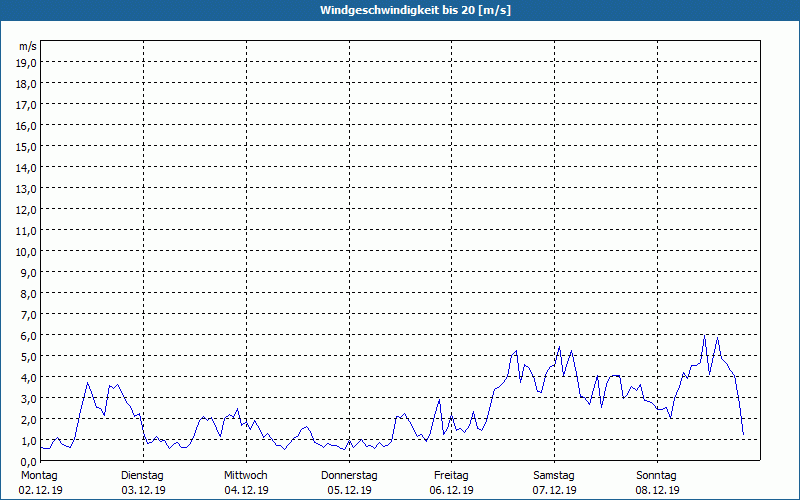The image size is (800, 500).
Task: Click the Mittwoch day label
Action: (x=245, y=476)
